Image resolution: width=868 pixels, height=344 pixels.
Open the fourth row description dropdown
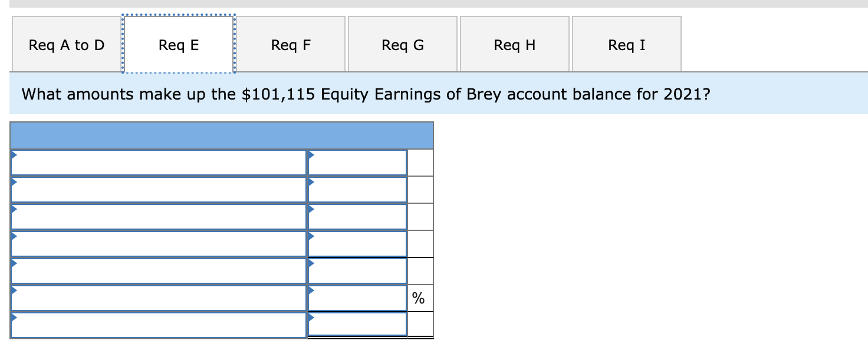[x=13, y=237]
